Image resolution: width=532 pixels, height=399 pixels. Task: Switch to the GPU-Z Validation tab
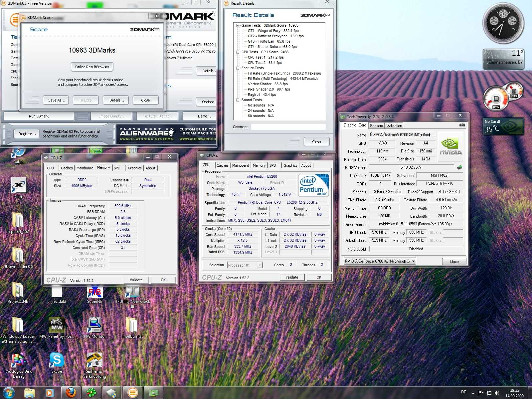coord(394,126)
